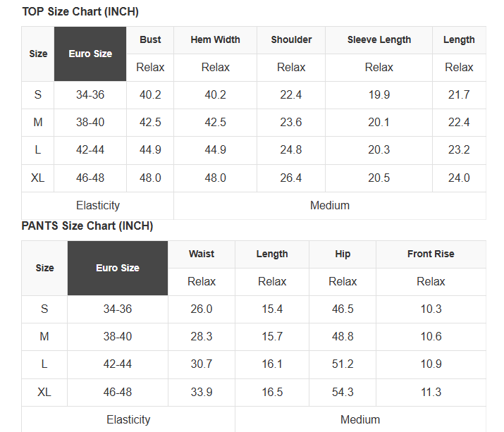504x432 pixels.
Task: Click the 19.9 sleeve length value
Action: click(x=379, y=95)
